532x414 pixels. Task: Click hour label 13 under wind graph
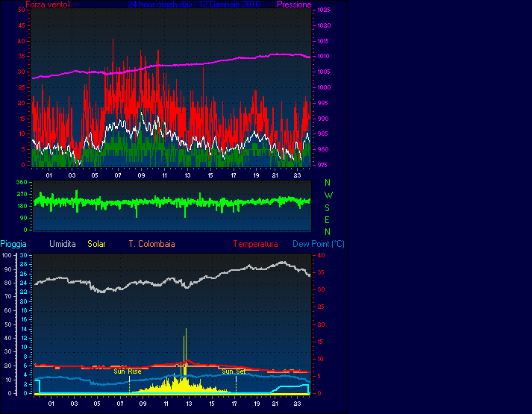187,175
